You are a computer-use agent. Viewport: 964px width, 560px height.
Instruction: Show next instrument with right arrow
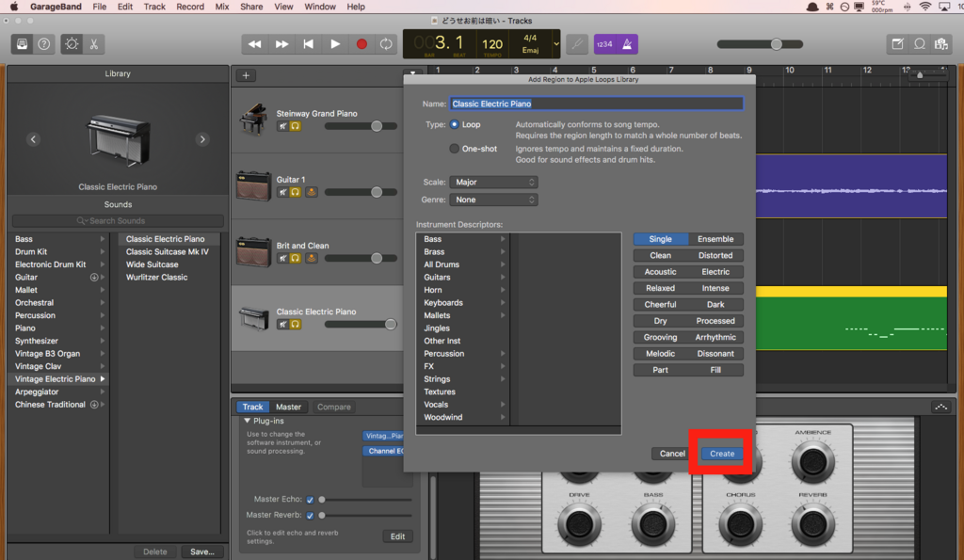click(x=202, y=139)
